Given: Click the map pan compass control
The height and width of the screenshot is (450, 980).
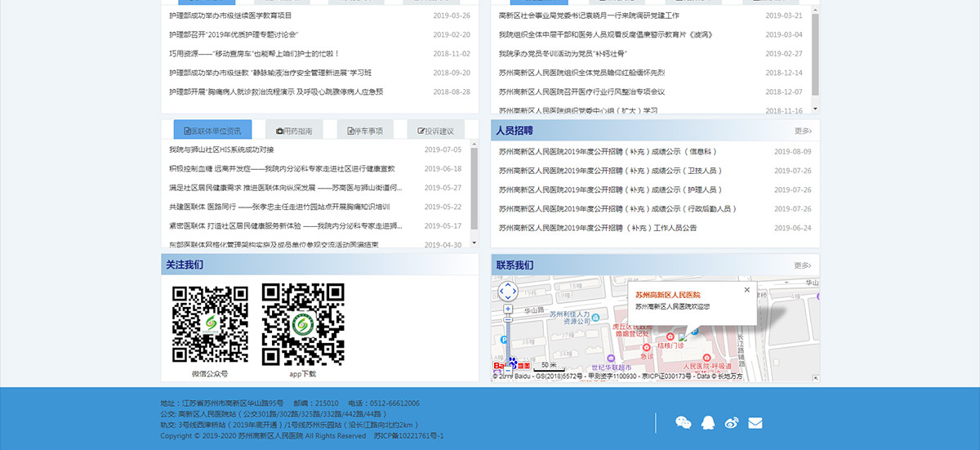Looking at the screenshot, I should (508, 291).
